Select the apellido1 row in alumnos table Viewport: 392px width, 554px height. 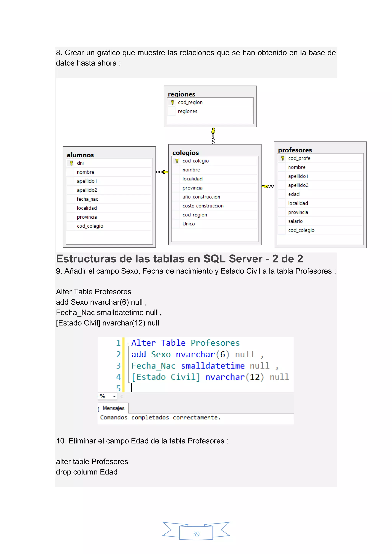pyautogui.click(x=109, y=181)
